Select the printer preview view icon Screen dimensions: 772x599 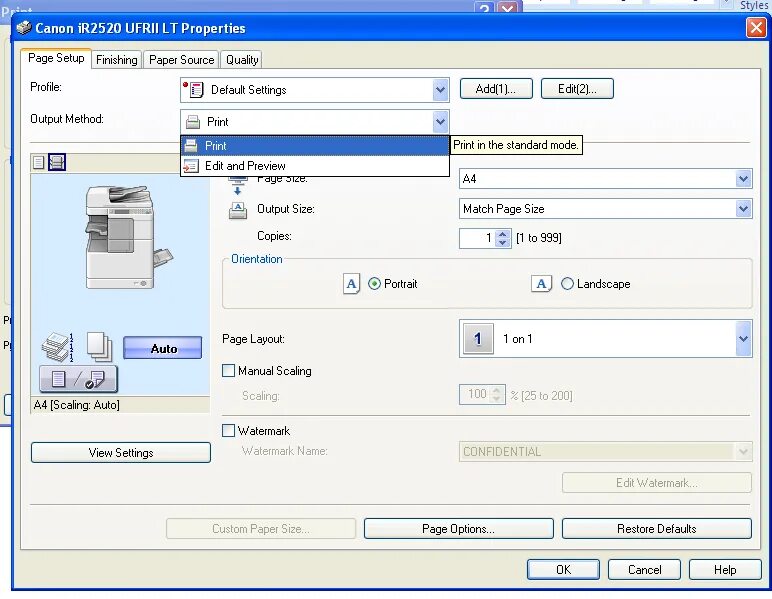57,162
